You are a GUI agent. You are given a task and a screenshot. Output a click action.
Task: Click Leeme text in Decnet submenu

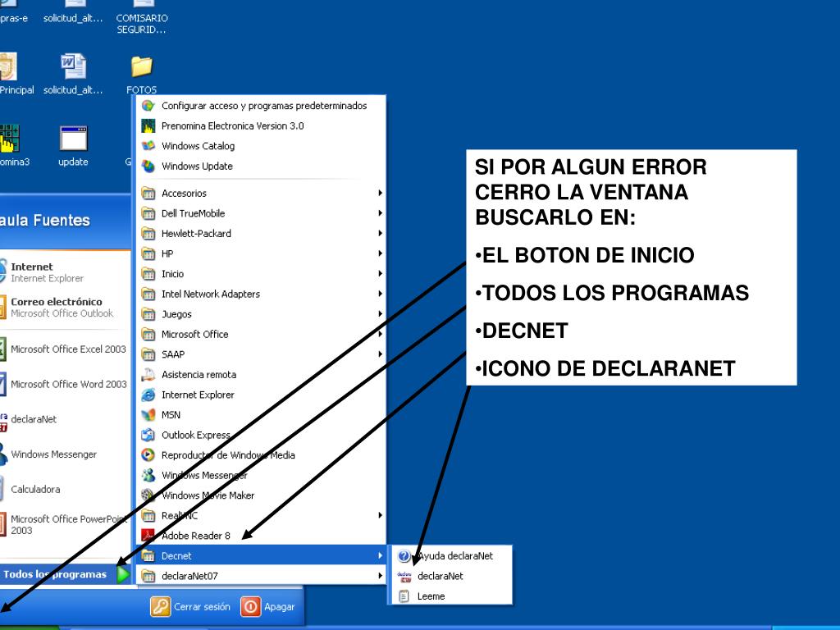(x=431, y=596)
